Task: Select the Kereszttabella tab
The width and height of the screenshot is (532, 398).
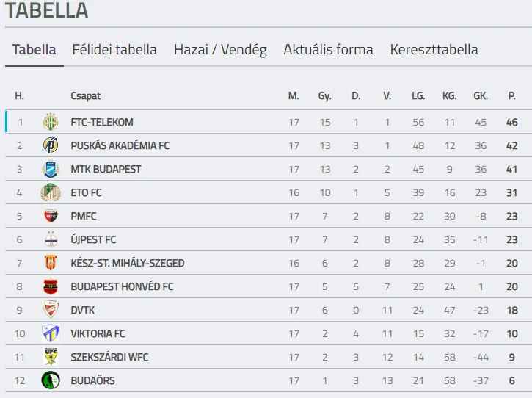Action: [434, 50]
